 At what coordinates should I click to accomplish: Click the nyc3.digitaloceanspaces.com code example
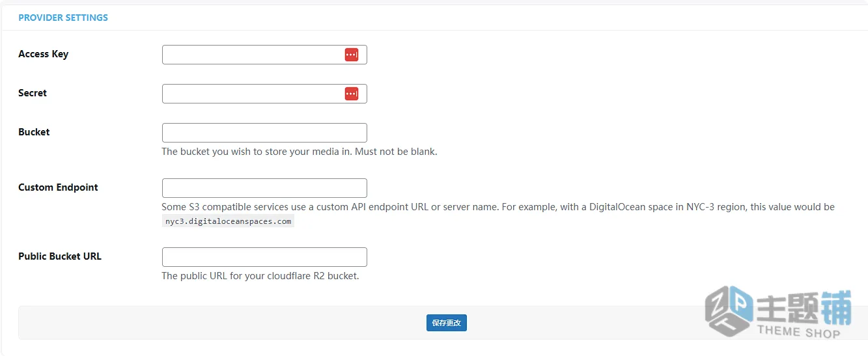(228, 221)
